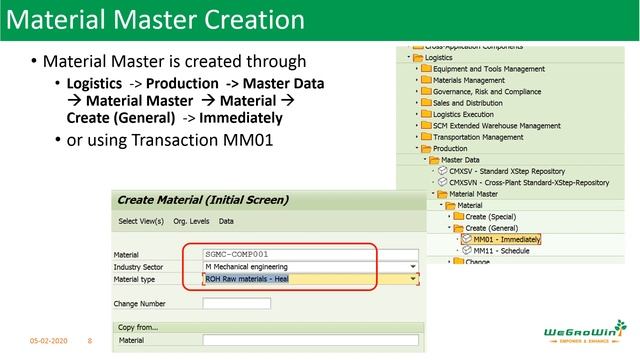Click the Create (General) open-folder icon
The height and width of the screenshot is (360, 640).
[459, 228]
